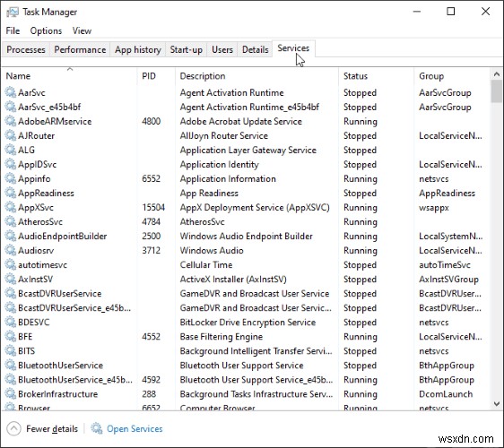Click the AppXSvc service icon
504x448 pixels.
[11, 207]
